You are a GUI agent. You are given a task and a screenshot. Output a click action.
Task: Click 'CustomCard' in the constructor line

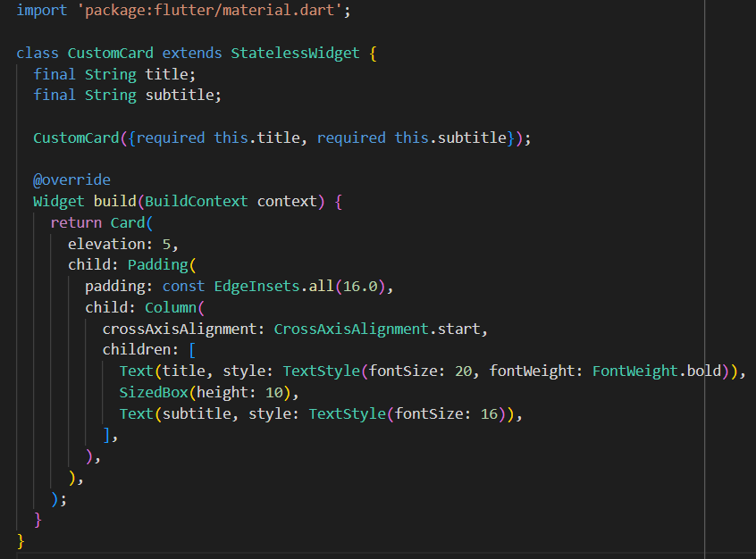76,138
